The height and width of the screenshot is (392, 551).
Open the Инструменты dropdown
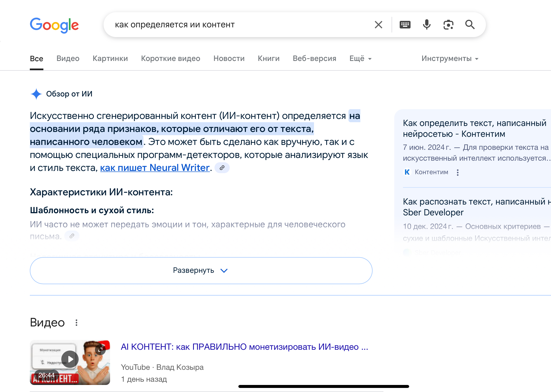coord(450,59)
